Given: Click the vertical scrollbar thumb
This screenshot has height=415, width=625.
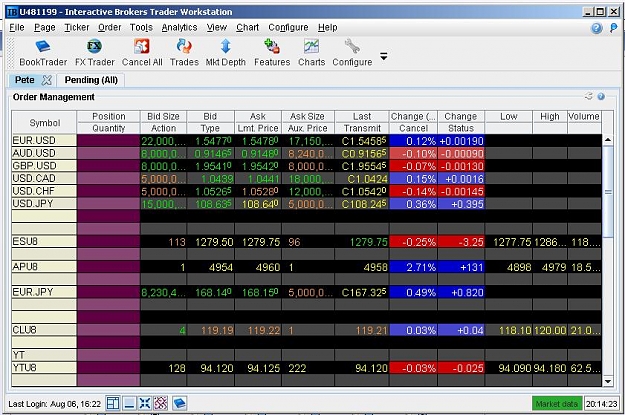Looking at the screenshot, I should 608,191.
